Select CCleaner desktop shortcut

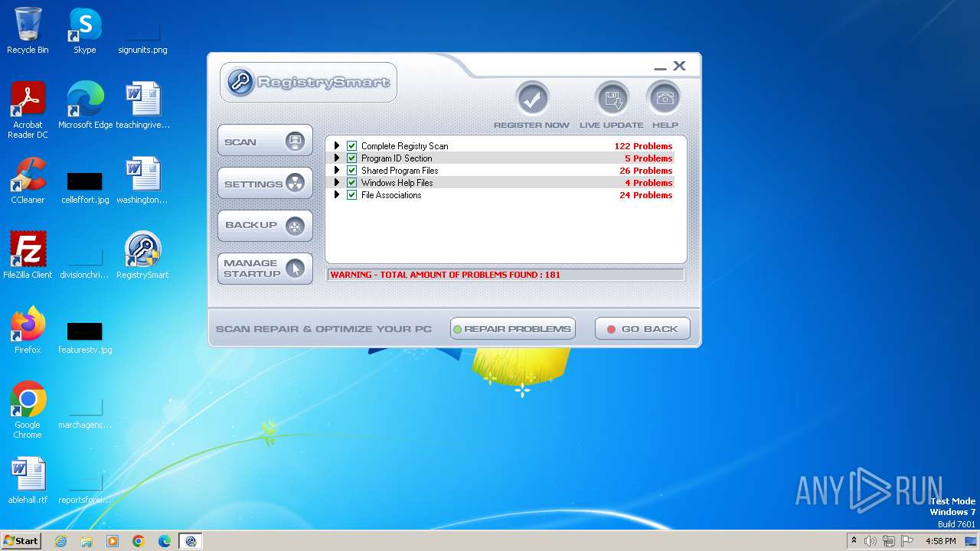click(28, 181)
